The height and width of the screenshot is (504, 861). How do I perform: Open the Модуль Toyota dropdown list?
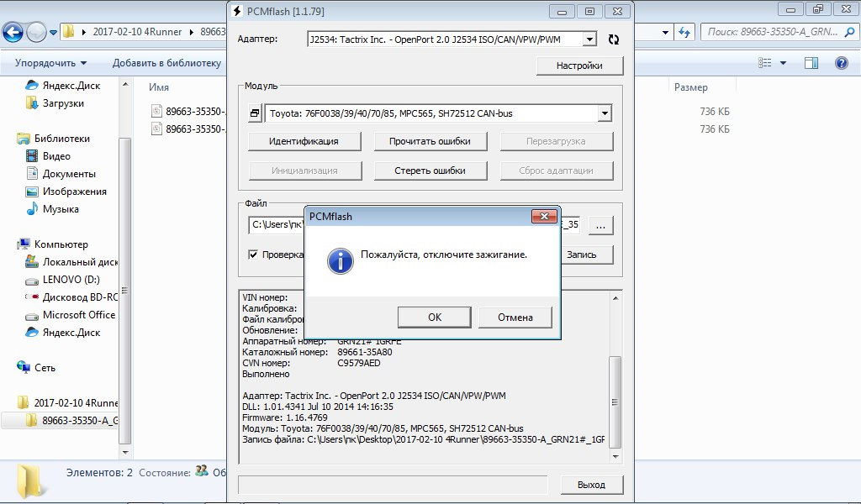point(605,113)
